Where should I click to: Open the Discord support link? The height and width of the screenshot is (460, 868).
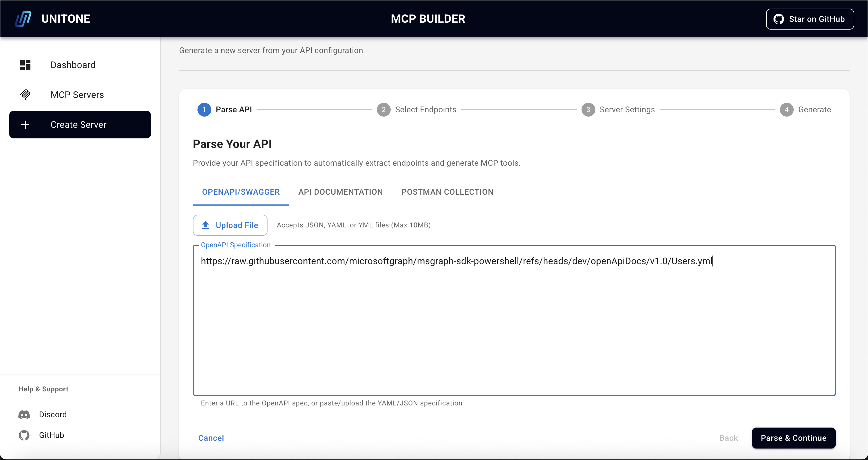tap(53, 415)
